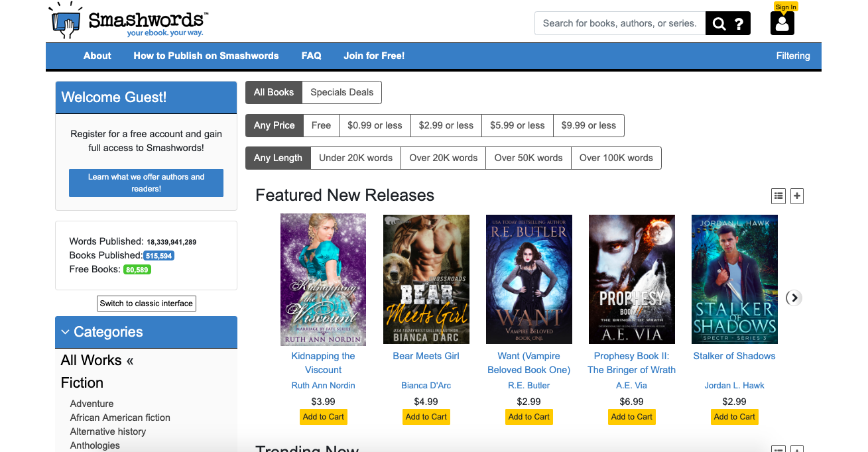Click the Books Published 515,594 badge
The height and width of the screenshot is (452, 868).
coord(159,256)
